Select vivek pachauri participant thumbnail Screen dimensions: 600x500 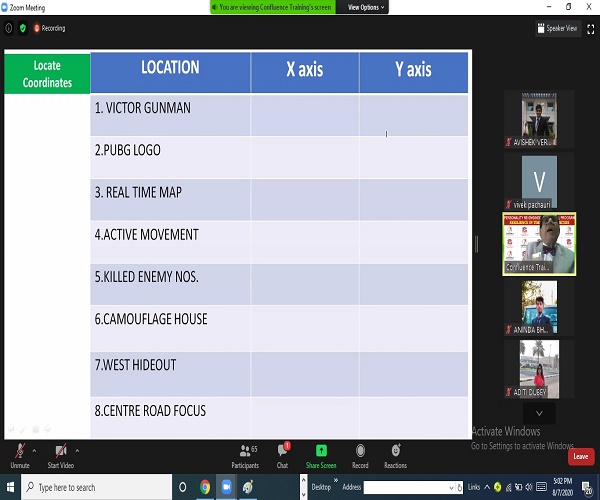(x=539, y=182)
